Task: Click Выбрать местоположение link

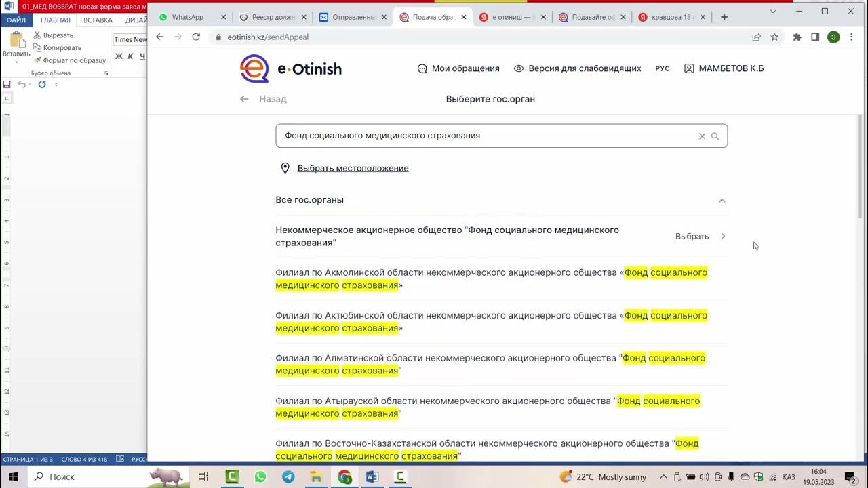Action: coord(353,168)
